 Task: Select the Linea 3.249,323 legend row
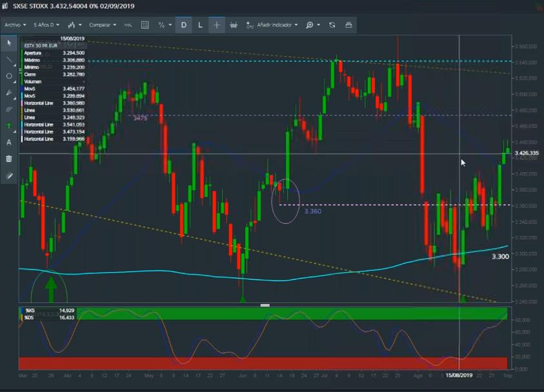[54, 117]
